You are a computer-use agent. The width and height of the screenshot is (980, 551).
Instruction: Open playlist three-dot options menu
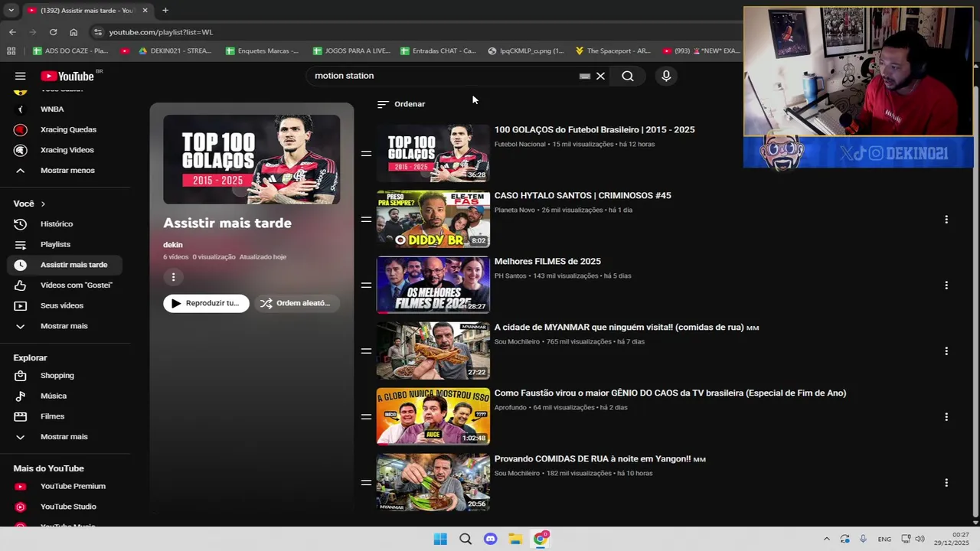click(173, 277)
